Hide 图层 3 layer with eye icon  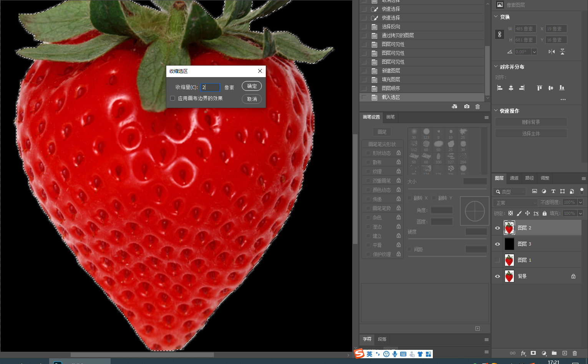[497, 244]
